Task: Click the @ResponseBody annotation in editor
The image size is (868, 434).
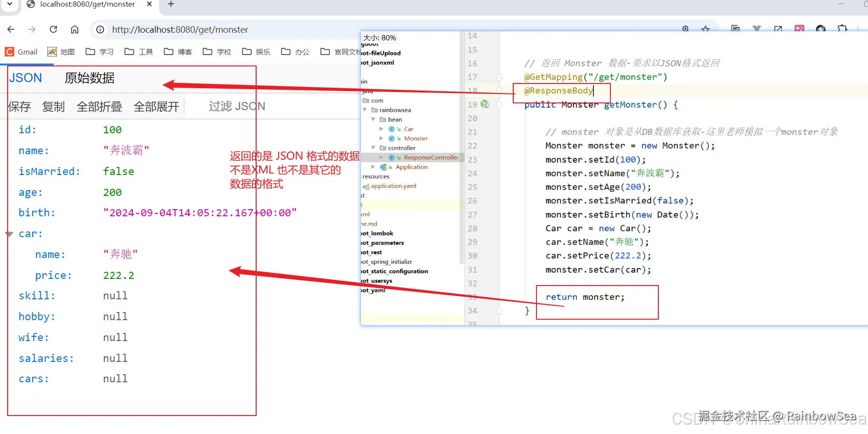Action: [558, 91]
